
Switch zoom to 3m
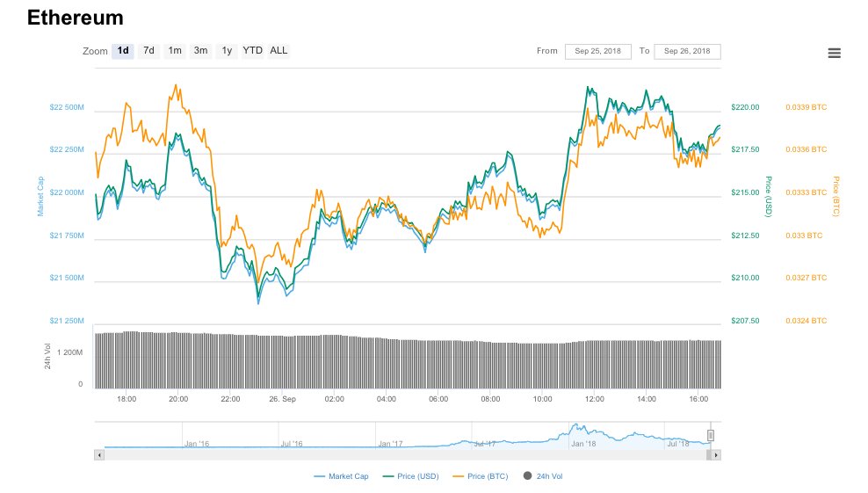tap(200, 51)
